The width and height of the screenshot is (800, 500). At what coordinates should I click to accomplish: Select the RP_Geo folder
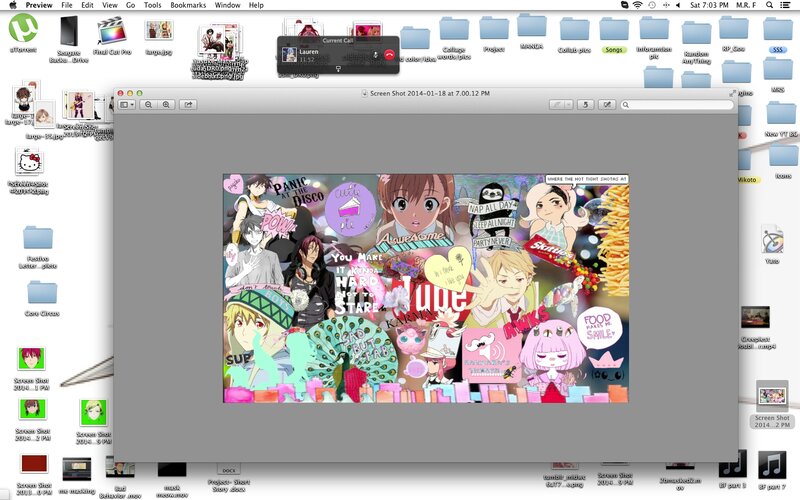pyautogui.click(x=734, y=28)
